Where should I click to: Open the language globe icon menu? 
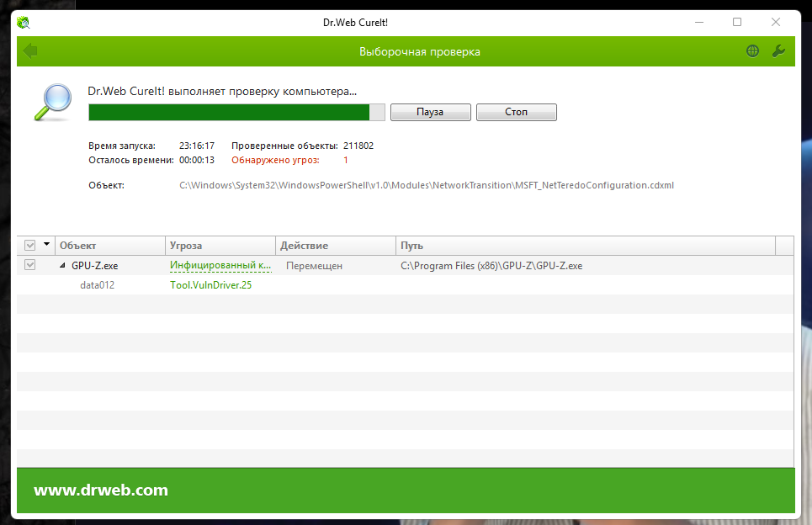coord(752,50)
